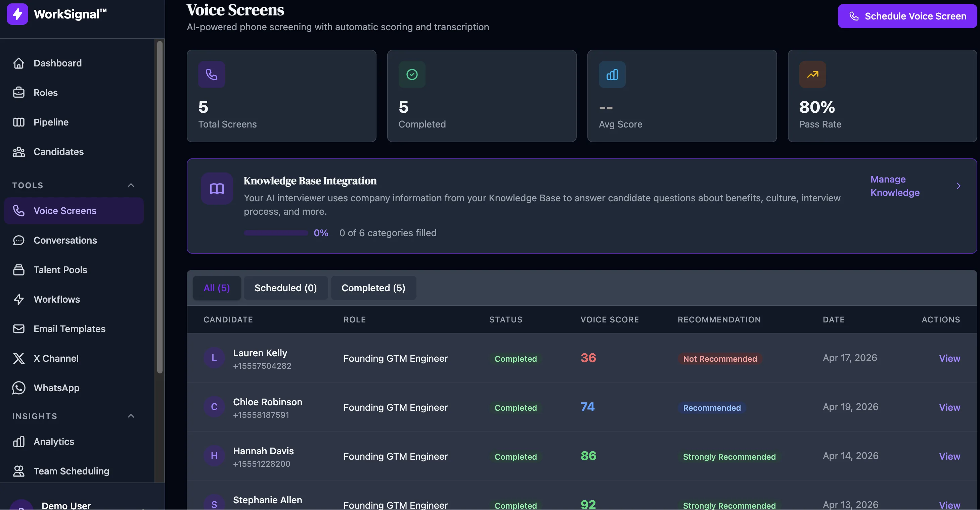Click the chevron beside Manage Knowledge

click(958, 186)
